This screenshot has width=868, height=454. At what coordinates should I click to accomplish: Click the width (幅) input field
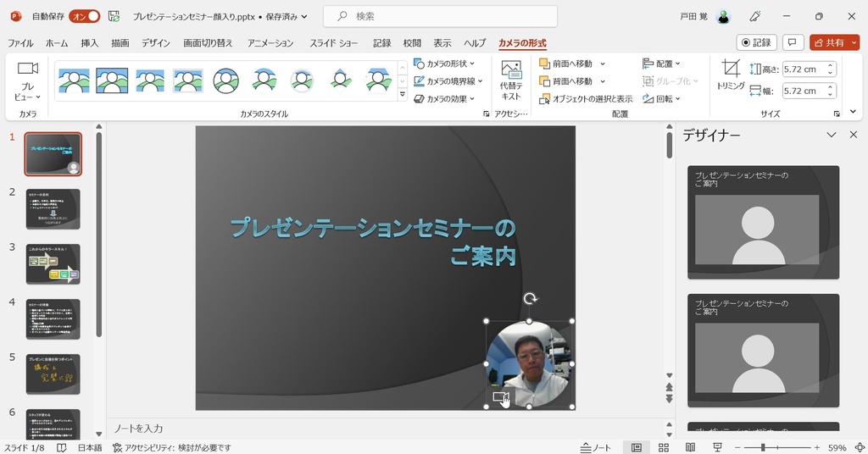(x=804, y=91)
